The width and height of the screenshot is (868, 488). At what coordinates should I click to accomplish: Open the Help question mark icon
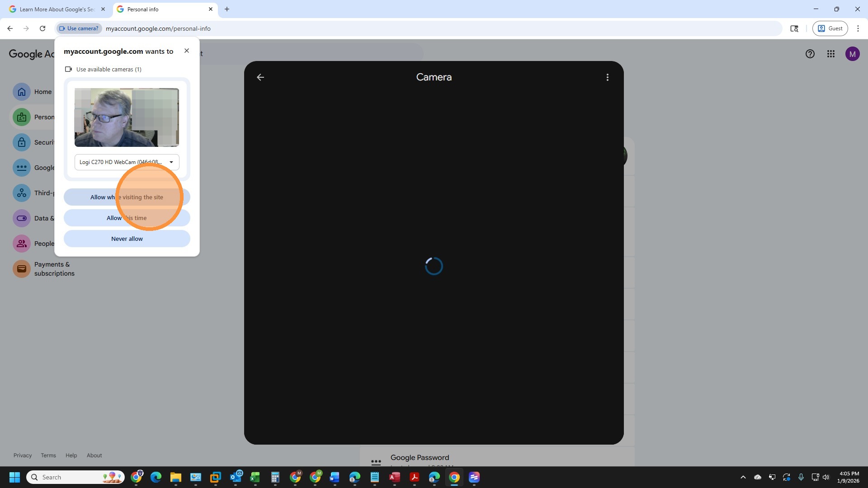click(810, 54)
